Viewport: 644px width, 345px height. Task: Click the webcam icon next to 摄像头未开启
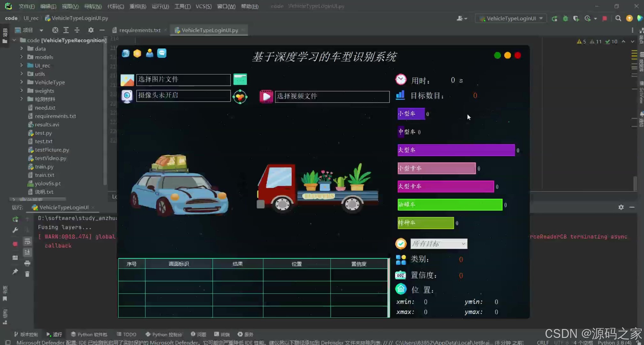pyautogui.click(x=127, y=96)
